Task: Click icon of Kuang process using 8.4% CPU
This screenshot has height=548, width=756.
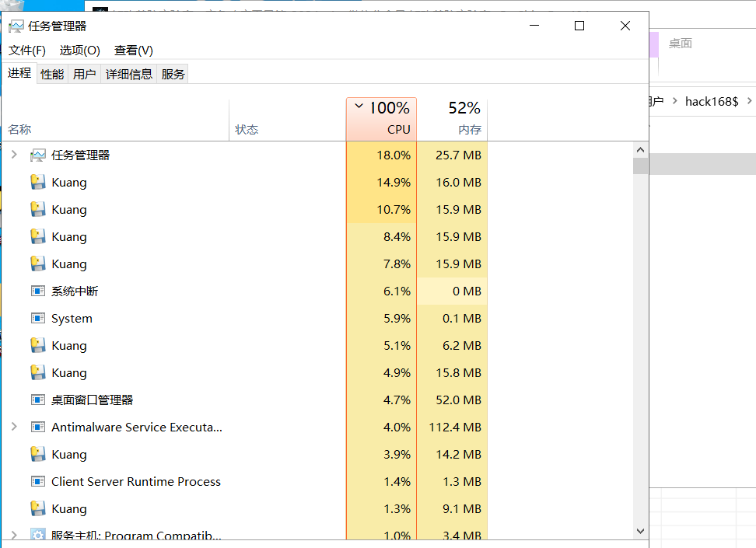Action: pyautogui.click(x=38, y=236)
